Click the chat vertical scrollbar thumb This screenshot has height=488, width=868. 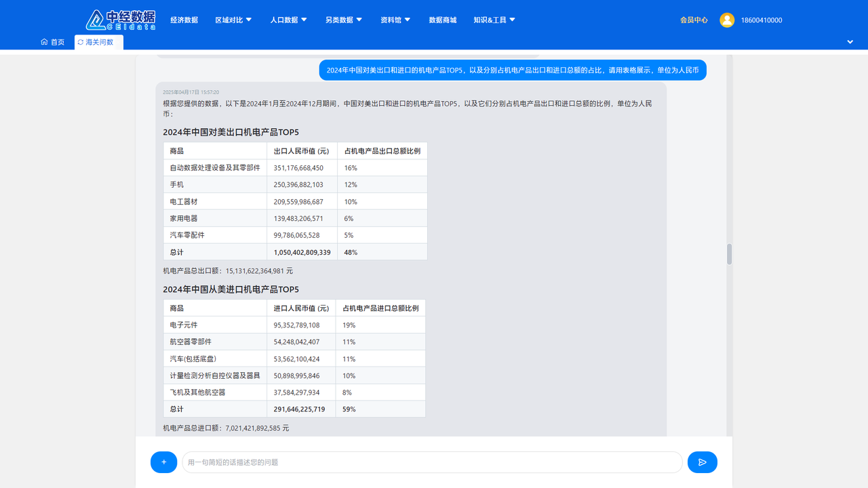(730, 254)
